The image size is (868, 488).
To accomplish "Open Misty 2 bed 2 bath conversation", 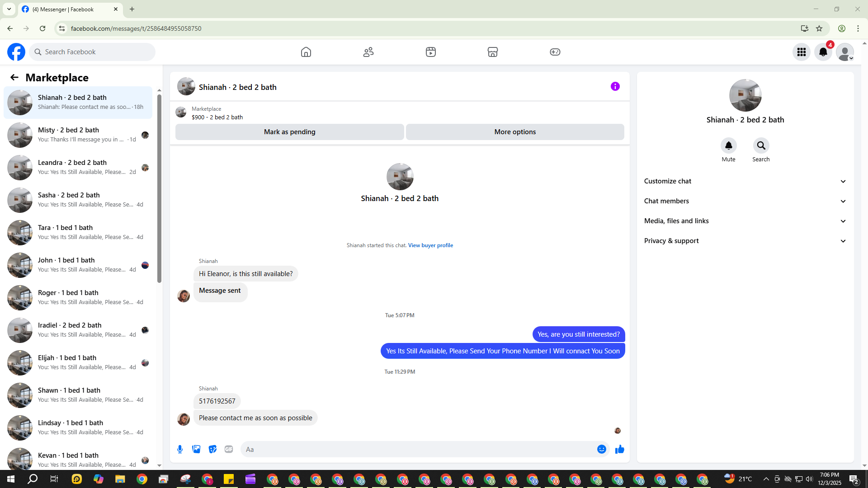I will click(x=78, y=135).
